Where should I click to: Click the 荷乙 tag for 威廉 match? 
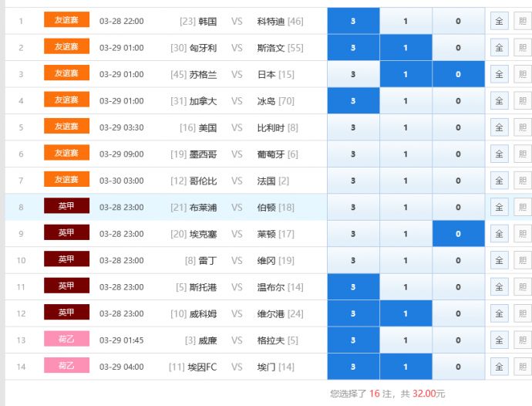66,340
